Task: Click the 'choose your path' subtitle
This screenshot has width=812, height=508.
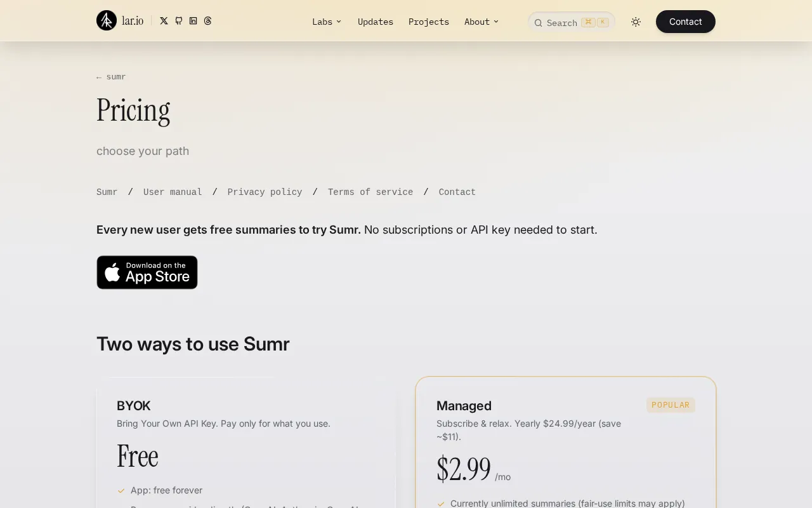Action: [x=143, y=151]
